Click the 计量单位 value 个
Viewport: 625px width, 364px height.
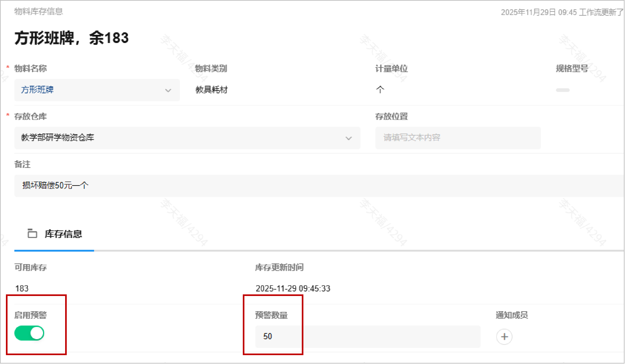coord(380,89)
